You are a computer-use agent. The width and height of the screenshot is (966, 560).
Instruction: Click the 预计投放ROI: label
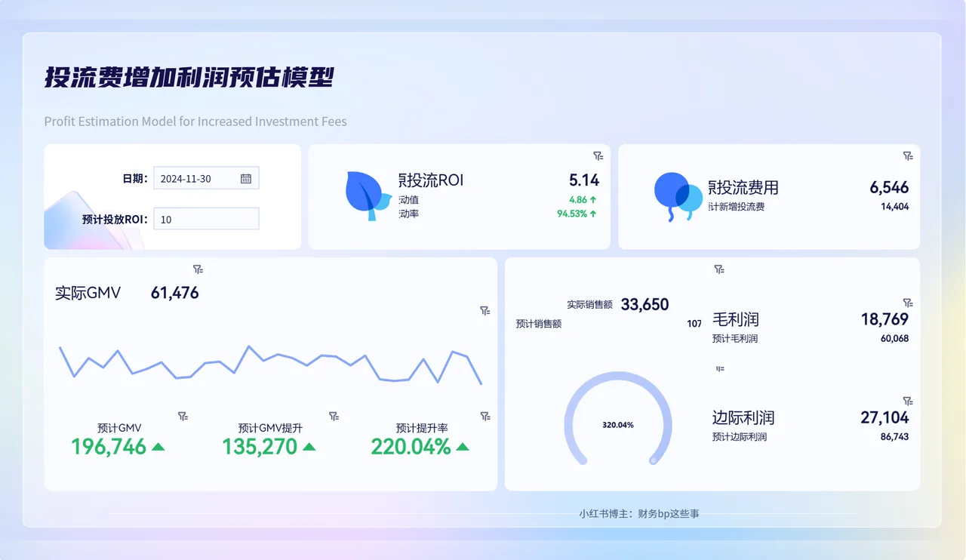click(x=115, y=220)
